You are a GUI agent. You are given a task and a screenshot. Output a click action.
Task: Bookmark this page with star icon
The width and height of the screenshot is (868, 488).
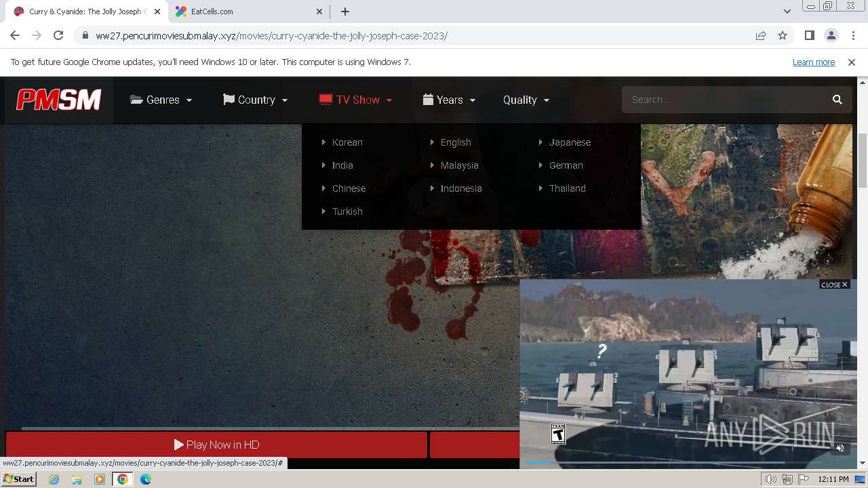tap(783, 35)
